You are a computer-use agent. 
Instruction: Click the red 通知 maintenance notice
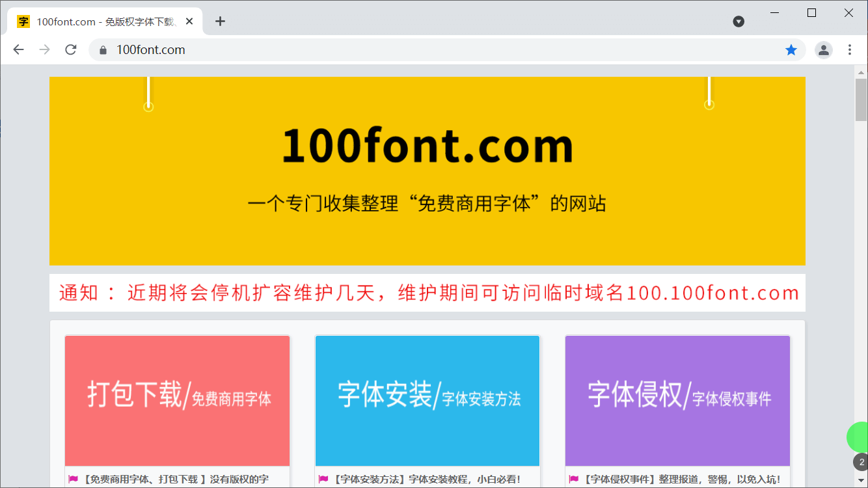[427, 293]
